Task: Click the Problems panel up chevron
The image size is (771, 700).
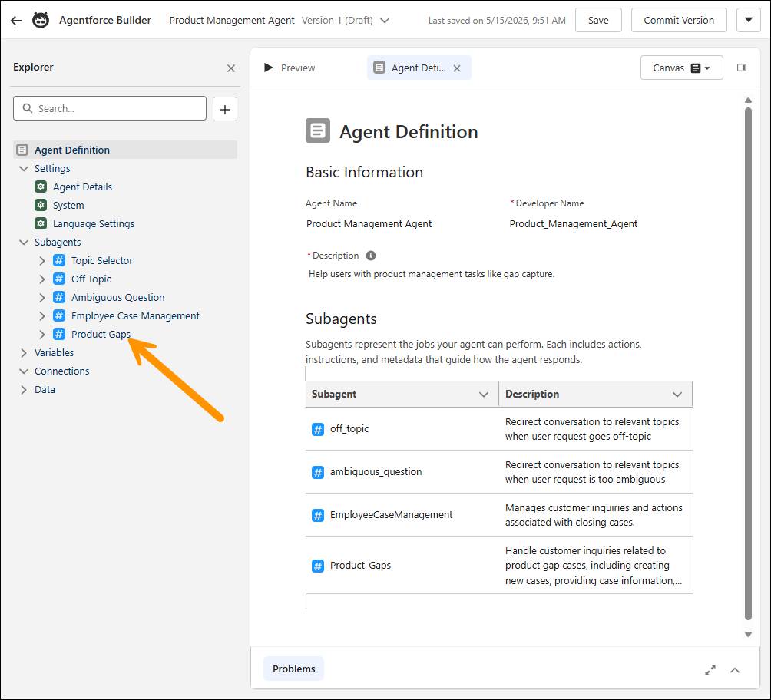Action: [735, 670]
